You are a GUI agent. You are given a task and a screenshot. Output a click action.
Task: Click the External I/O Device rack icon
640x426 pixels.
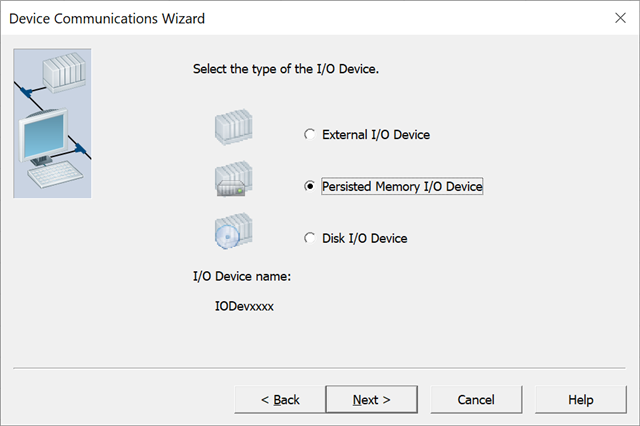[233, 127]
